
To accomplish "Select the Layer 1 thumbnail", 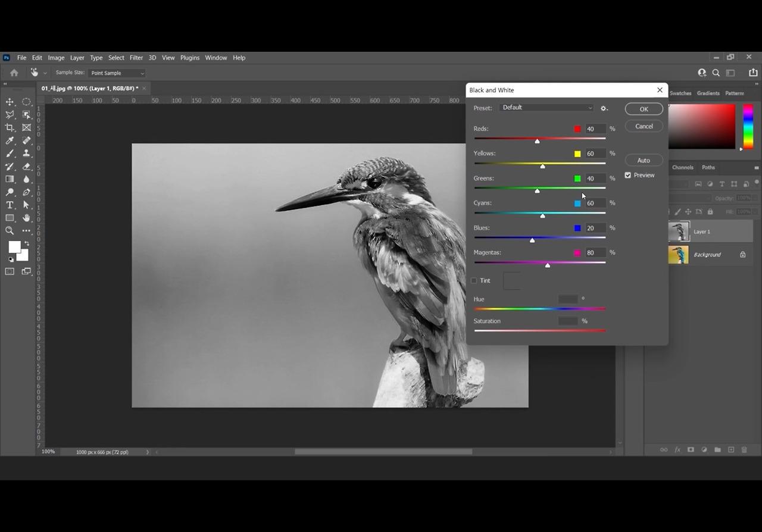I will [x=679, y=231].
